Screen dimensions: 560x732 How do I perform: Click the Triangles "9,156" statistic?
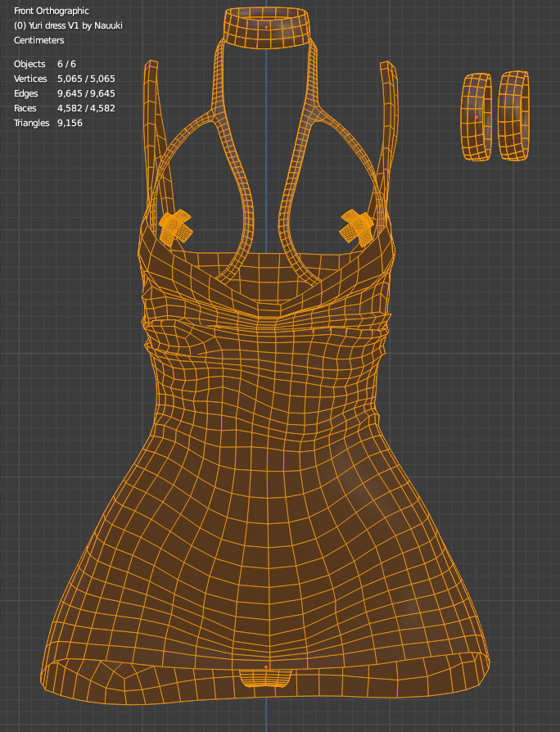click(x=70, y=123)
